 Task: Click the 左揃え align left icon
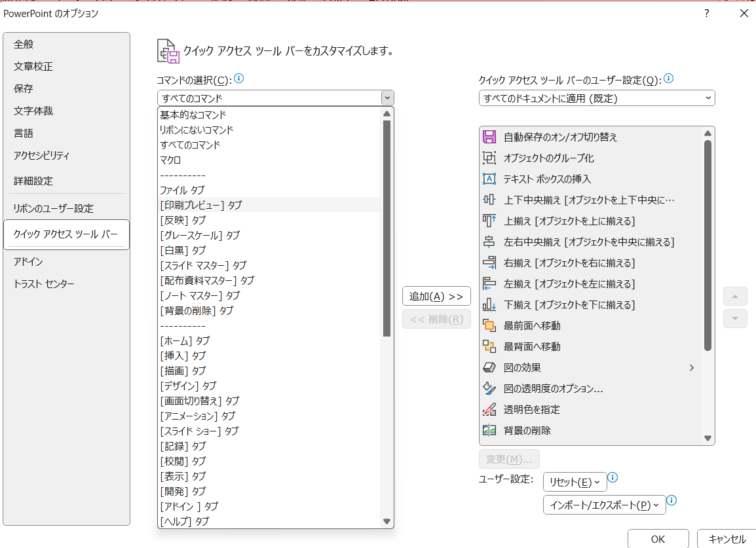pos(489,283)
